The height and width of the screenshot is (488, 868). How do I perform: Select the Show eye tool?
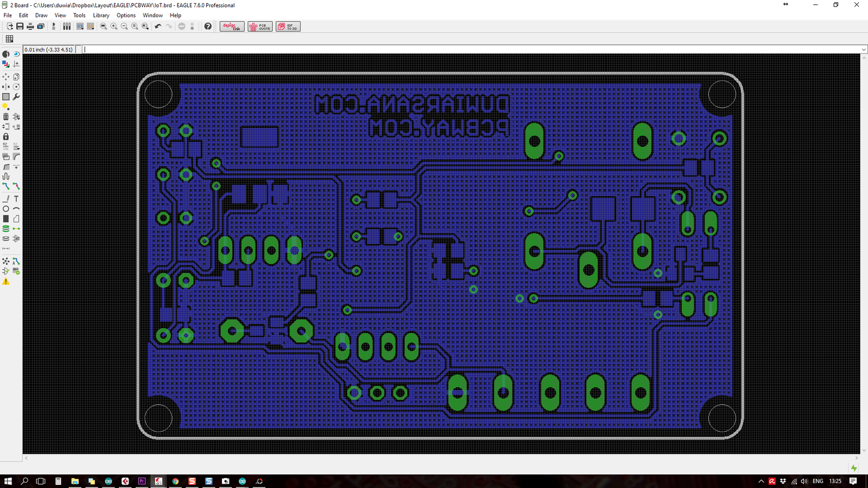coord(16,54)
